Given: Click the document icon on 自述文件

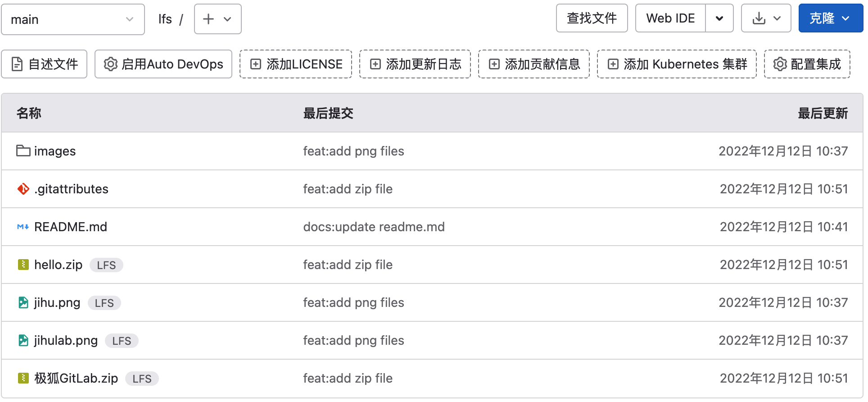Looking at the screenshot, I should pyautogui.click(x=17, y=64).
